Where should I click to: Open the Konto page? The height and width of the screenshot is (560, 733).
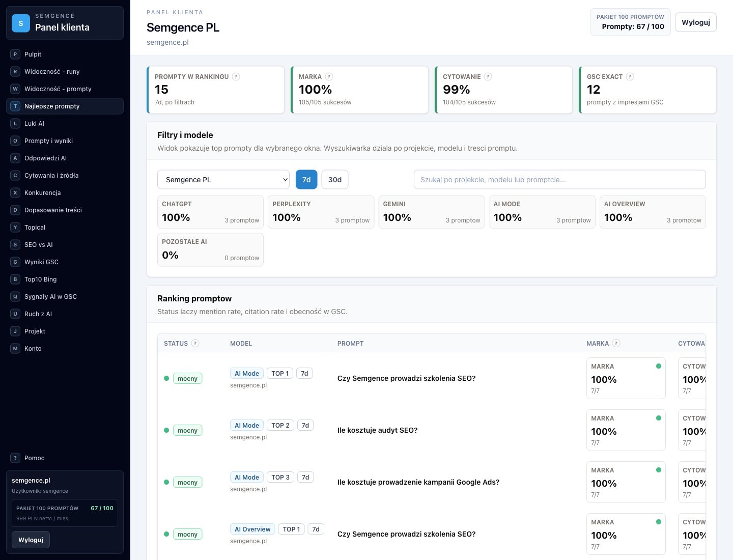coord(65,348)
